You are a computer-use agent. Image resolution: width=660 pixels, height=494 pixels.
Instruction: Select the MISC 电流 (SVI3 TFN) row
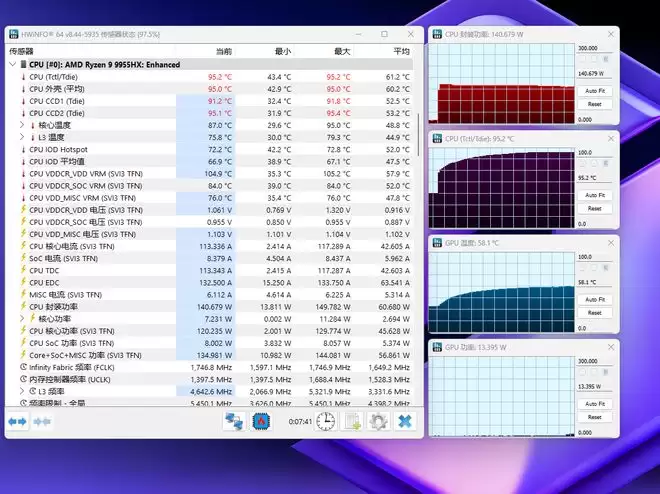tap(210, 295)
